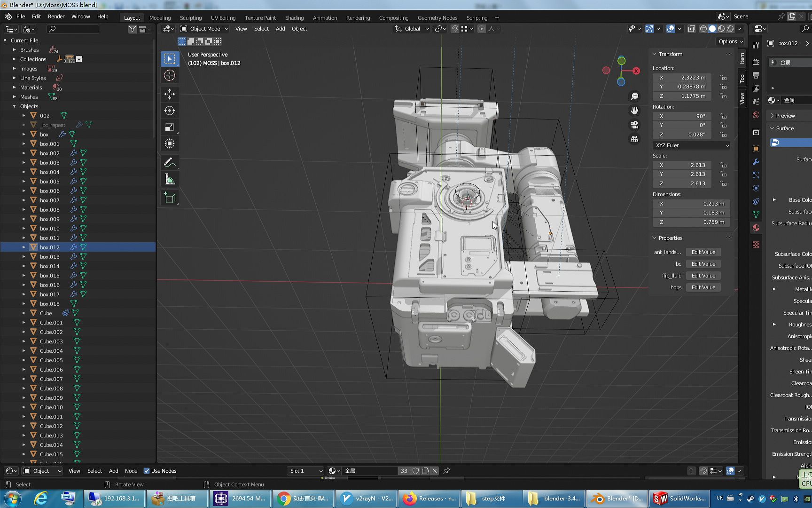Viewport: 812px width, 508px height.
Task: Pick the Scale tool
Action: pyautogui.click(x=170, y=127)
